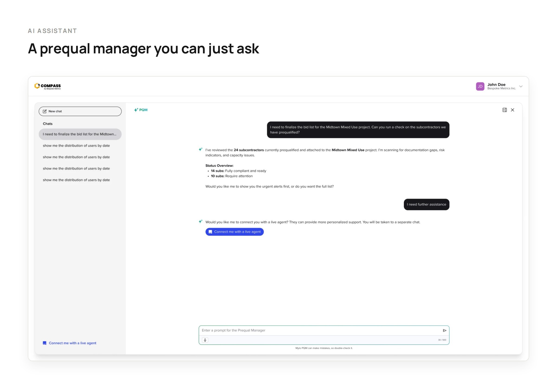Activate the microphone voice input

(x=205, y=340)
